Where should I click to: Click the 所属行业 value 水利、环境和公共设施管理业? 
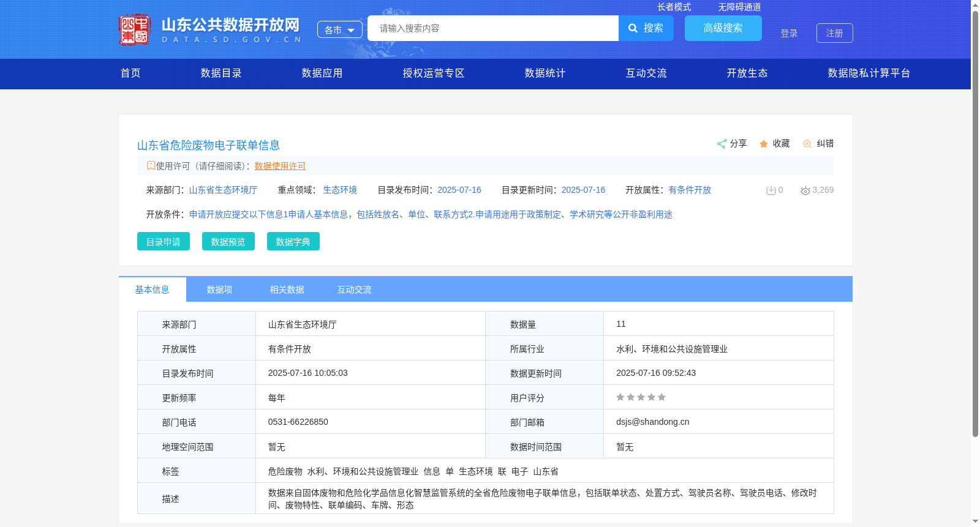pos(672,349)
